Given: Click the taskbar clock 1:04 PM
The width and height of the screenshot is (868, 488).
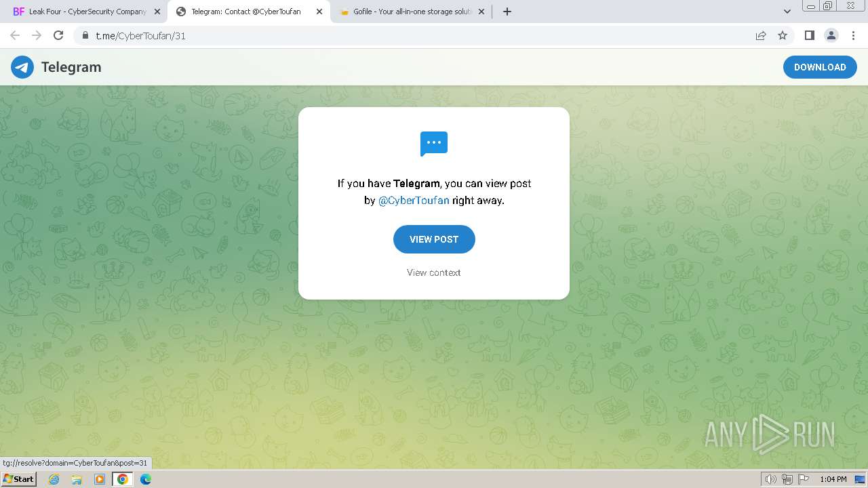Looking at the screenshot, I should [833, 479].
